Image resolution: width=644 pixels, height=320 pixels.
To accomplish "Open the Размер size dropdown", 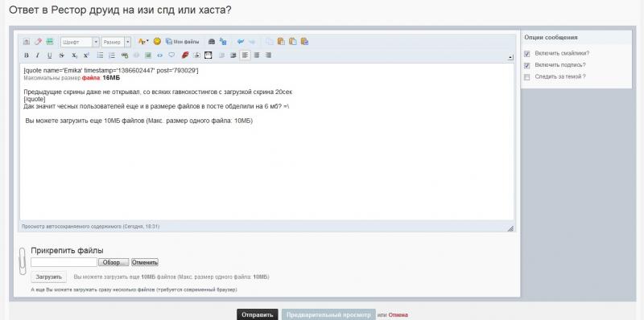I will (116, 42).
